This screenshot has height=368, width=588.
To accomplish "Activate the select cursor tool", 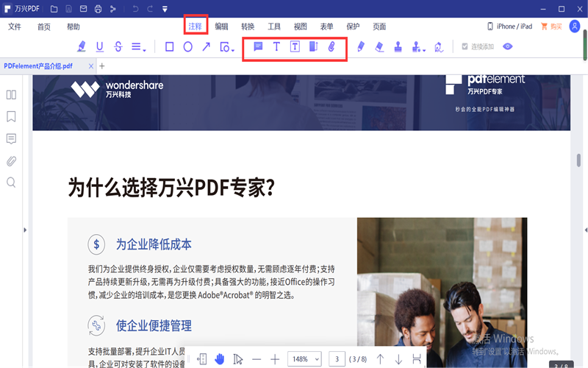I will 237,359.
